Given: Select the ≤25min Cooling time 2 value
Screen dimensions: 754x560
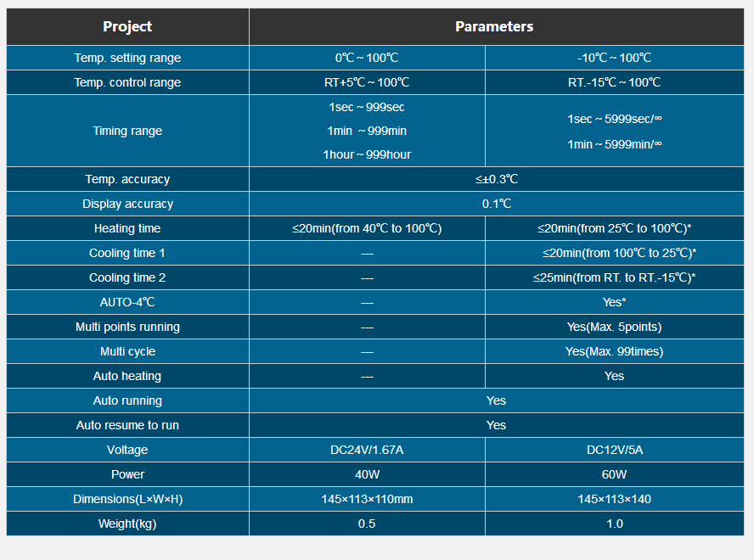Looking at the screenshot, I should [x=615, y=277].
